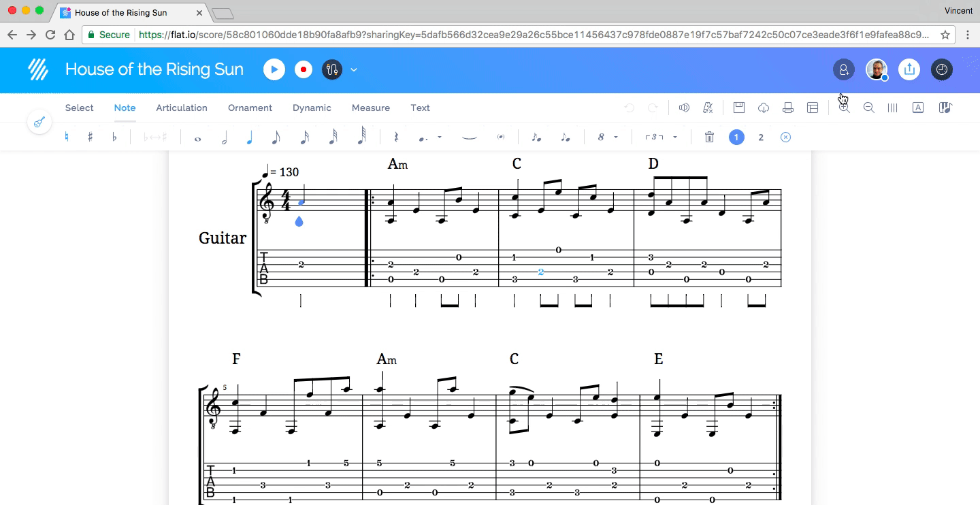The image size is (980, 505).
Task: Open the Ornament tab
Action: (x=250, y=108)
